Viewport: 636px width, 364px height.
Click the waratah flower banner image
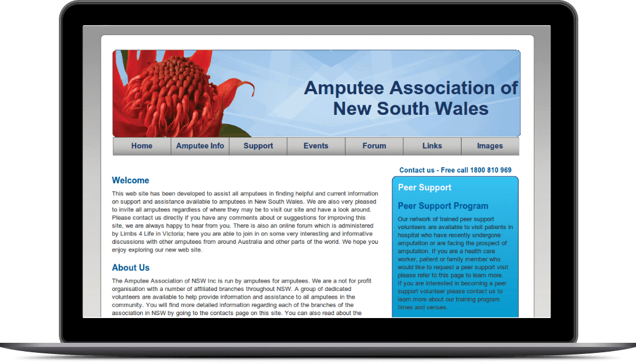tap(177, 92)
